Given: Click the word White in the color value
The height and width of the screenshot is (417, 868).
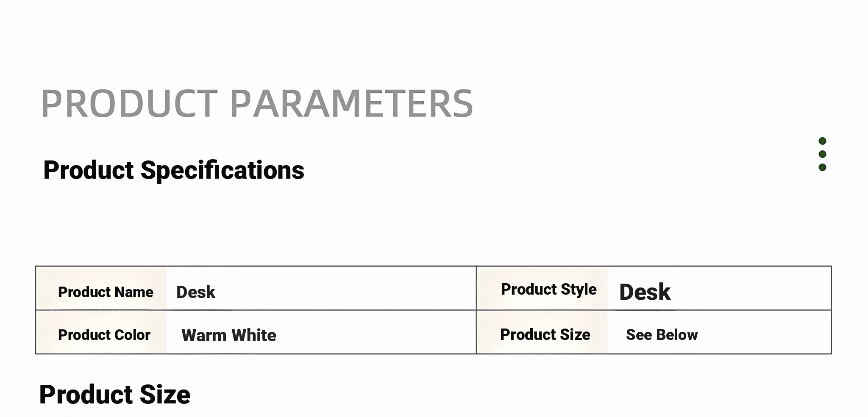Looking at the screenshot, I should click(254, 335).
